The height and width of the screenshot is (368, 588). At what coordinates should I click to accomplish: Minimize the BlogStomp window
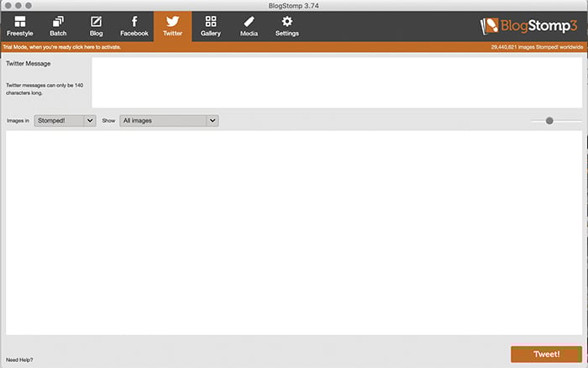[x=18, y=6]
